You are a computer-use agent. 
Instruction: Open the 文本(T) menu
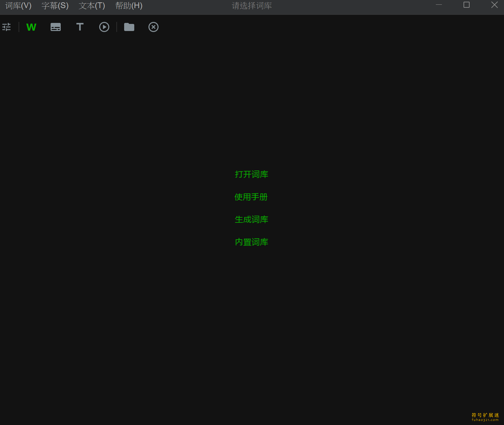92,6
